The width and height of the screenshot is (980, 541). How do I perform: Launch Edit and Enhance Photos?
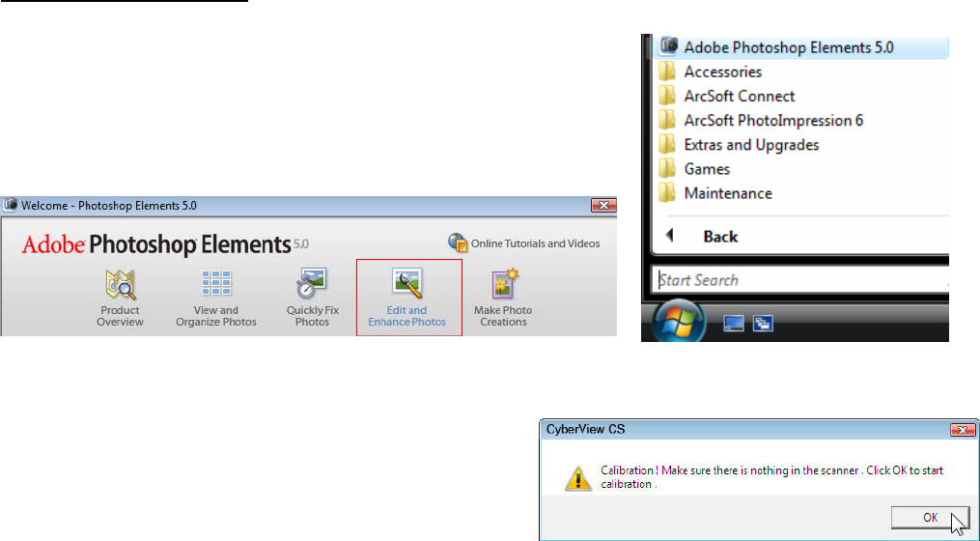click(x=408, y=298)
